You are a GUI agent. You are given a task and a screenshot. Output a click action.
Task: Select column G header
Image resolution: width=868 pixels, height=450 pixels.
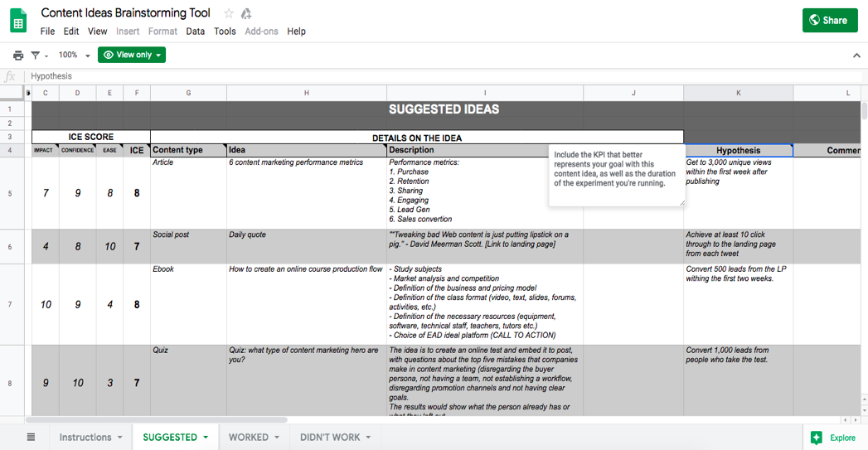click(188, 93)
